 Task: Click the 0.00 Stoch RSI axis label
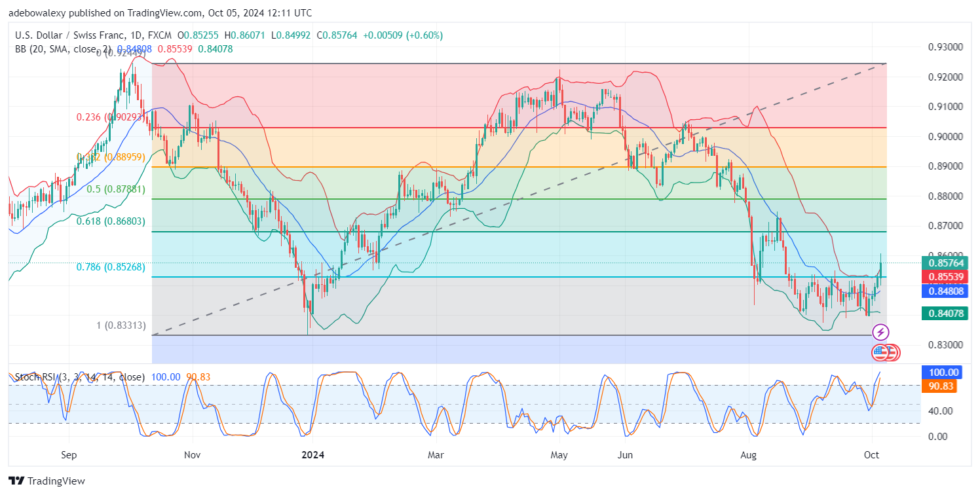tap(937, 436)
